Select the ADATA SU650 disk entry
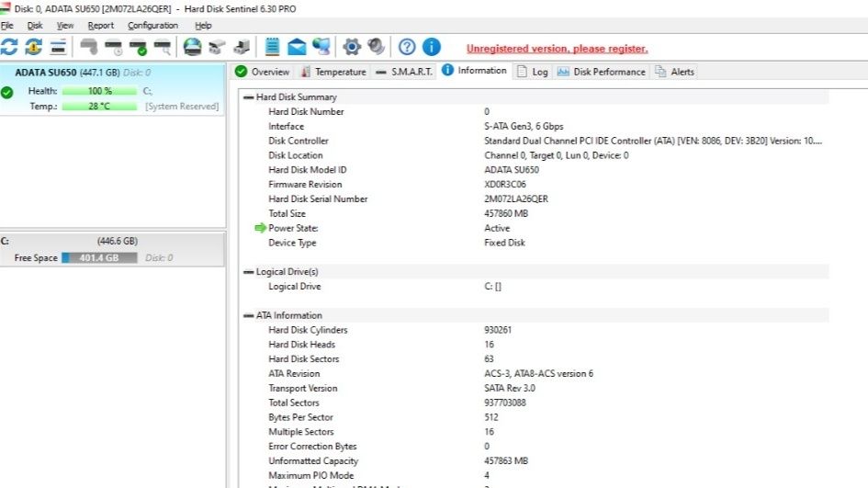This screenshot has height=488, width=868. coord(112,89)
